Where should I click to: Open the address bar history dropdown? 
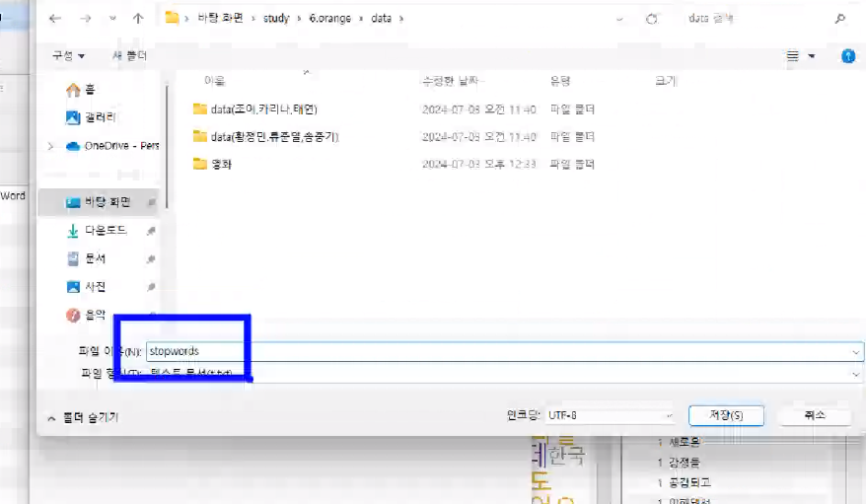[619, 20]
